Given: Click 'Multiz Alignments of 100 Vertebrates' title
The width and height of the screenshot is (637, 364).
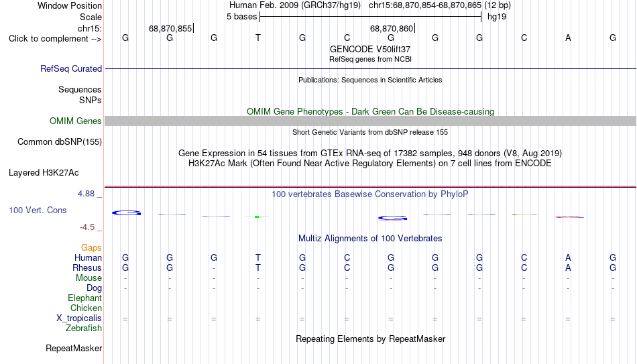Looking at the screenshot, I should point(370,239).
